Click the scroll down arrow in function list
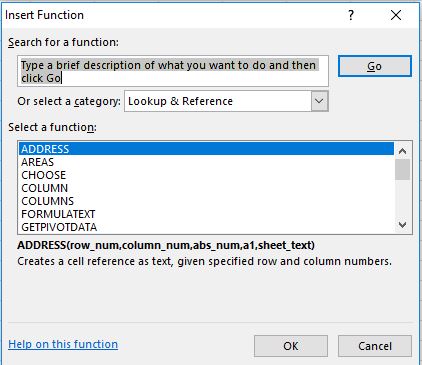The image size is (422, 365). click(x=402, y=225)
